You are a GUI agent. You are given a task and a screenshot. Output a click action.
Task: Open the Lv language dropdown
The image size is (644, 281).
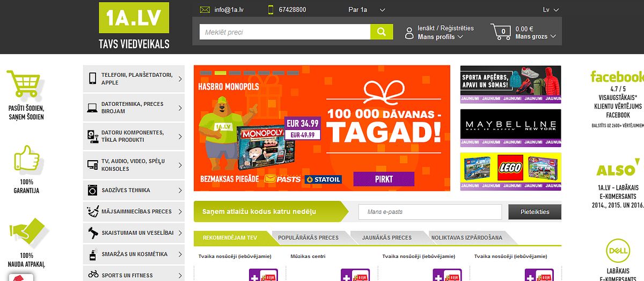tap(551, 10)
